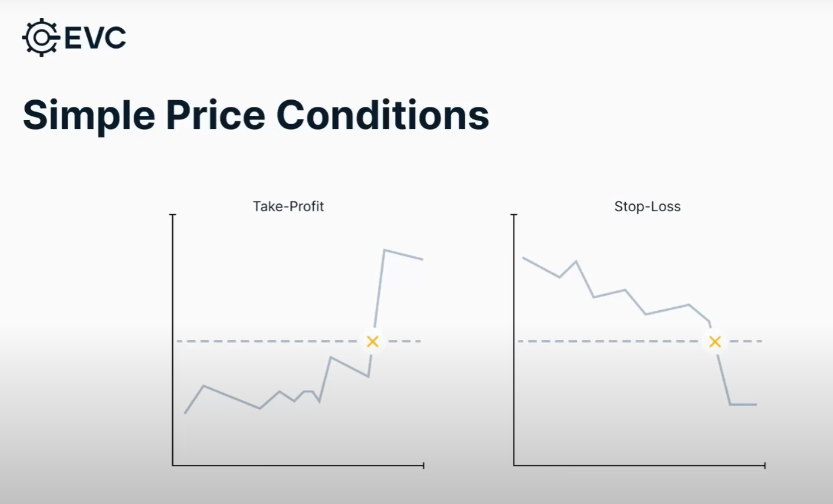Screen dimensions: 833x504
Task: Click the flat bottom segment of Stop-Loss line
Action: (743, 404)
